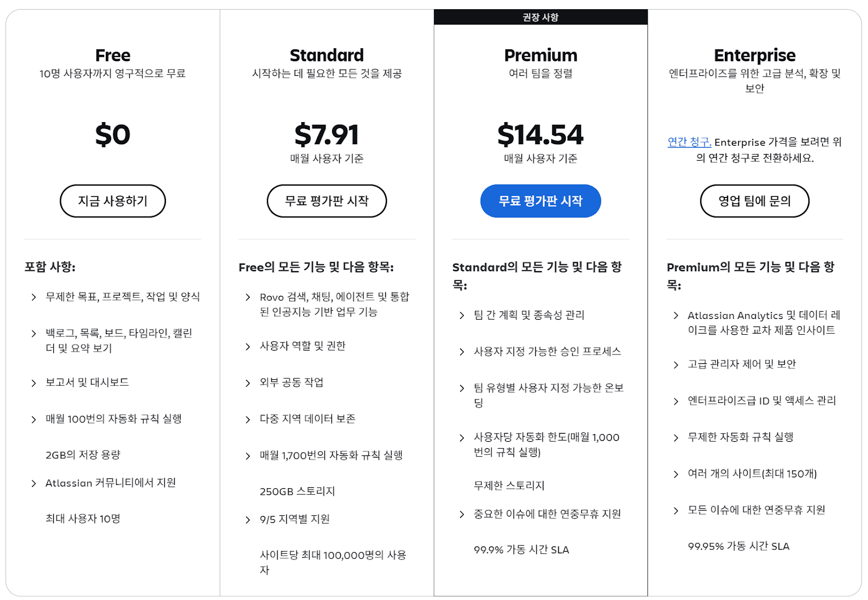Image resolution: width=868 pixels, height=600 pixels.
Task: Click the 권장 사항 banner above Premium
Action: pyautogui.click(x=540, y=16)
